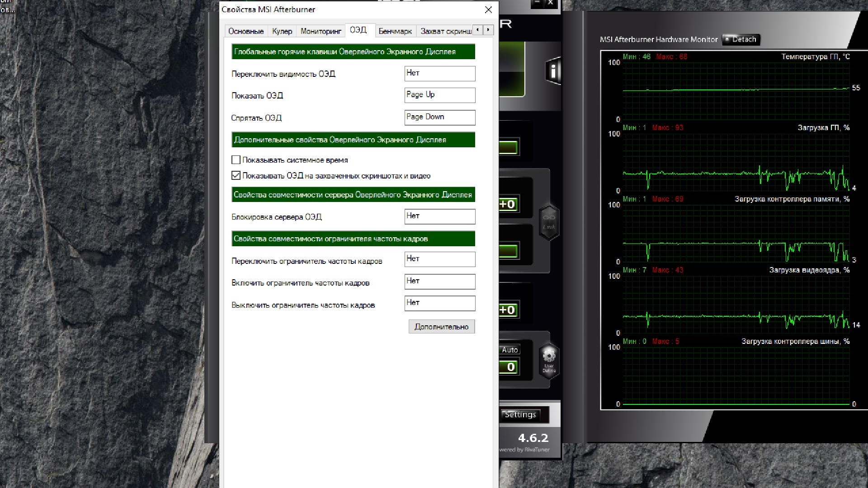Image resolution: width=868 pixels, height=488 pixels.
Task: Open the Мониторинг tab
Action: (x=321, y=31)
